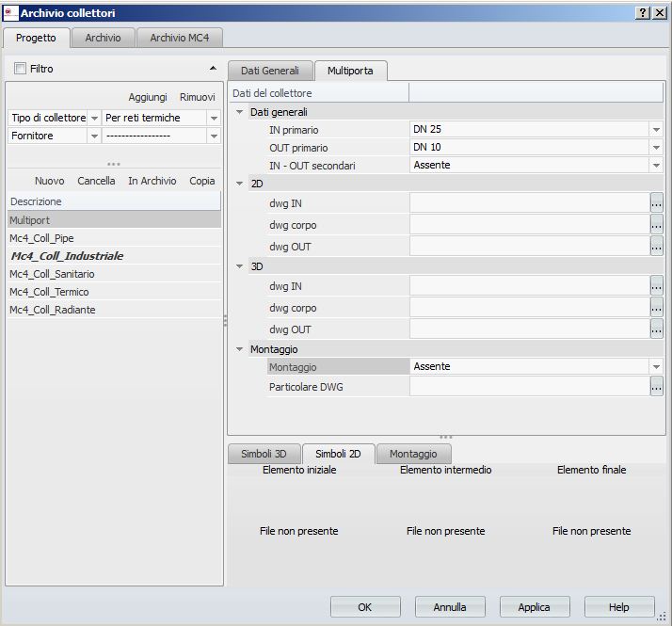
Task: Select the Simboli 2D tab
Action: (338, 454)
